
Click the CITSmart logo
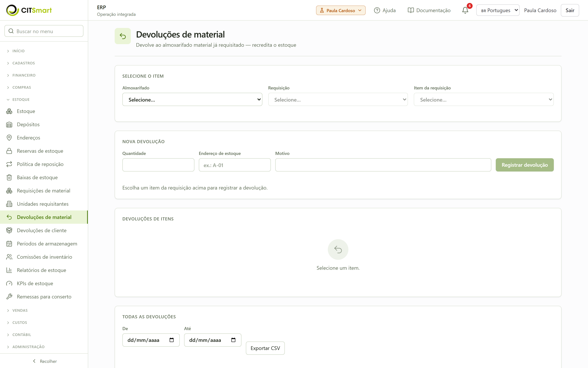[x=29, y=10]
